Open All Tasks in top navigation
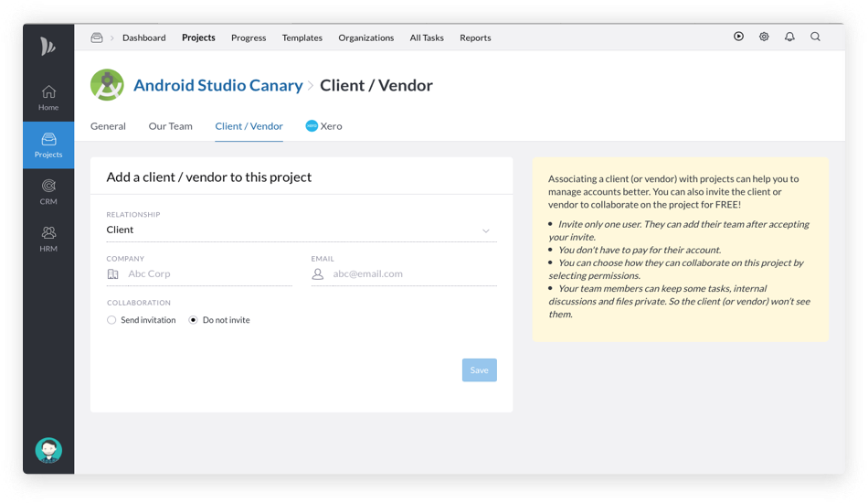Image resolution: width=868 pixels, height=503 pixels. point(427,37)
